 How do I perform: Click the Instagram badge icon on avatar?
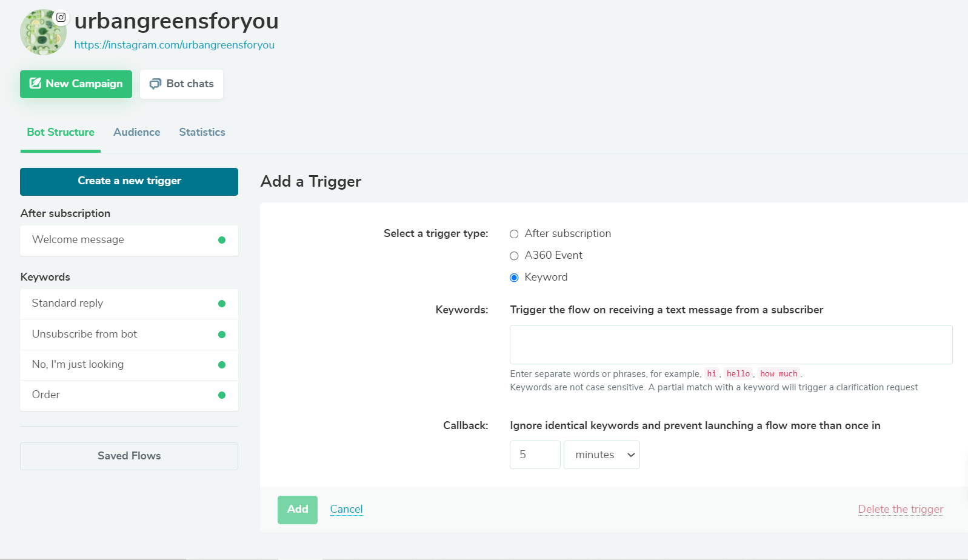[61, 18]
